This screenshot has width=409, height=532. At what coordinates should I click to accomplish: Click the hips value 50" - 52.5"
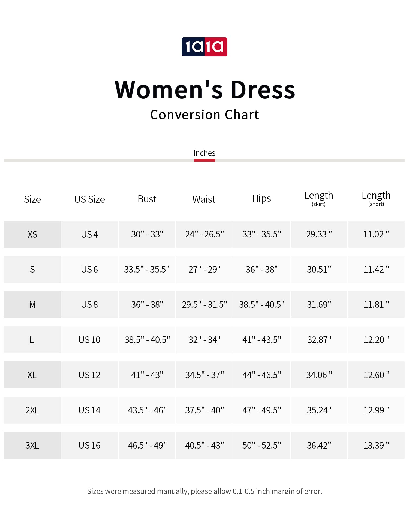[262, 446]
